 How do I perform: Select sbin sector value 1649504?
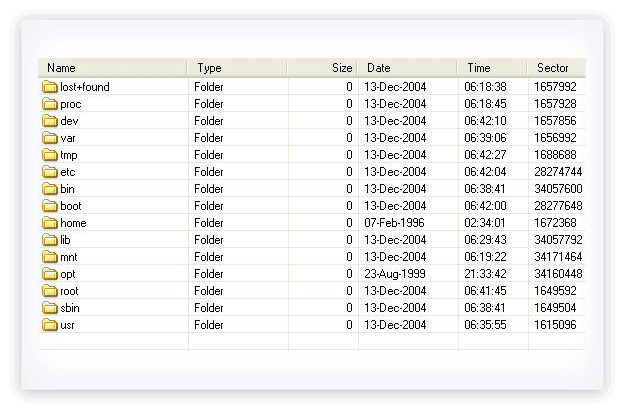click(x=554, y=308)
